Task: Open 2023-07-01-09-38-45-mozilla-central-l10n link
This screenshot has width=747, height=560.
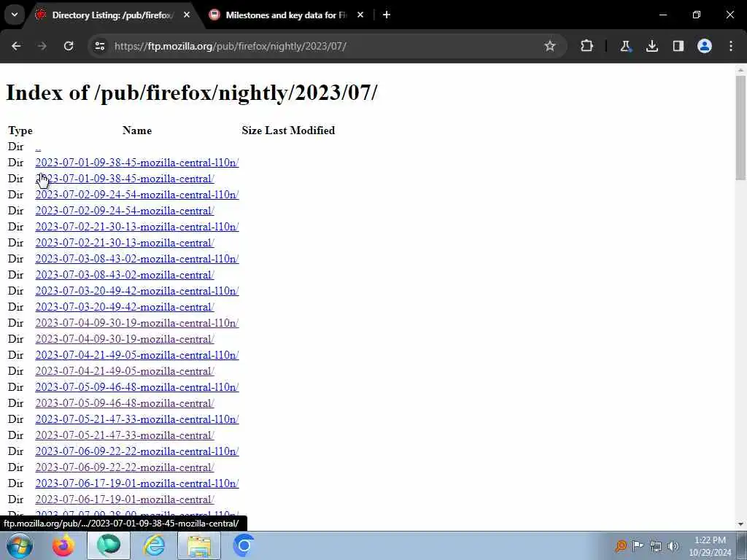Action: pyautogui.click(x=136, y=163)
